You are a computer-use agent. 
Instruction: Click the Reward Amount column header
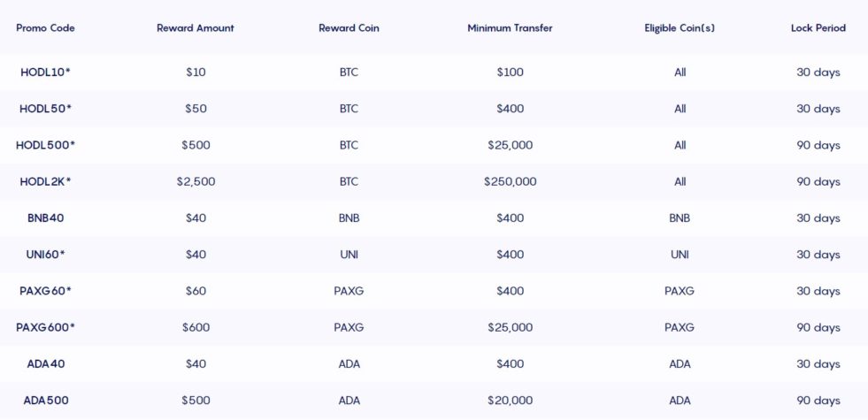[x=196, y=28]
